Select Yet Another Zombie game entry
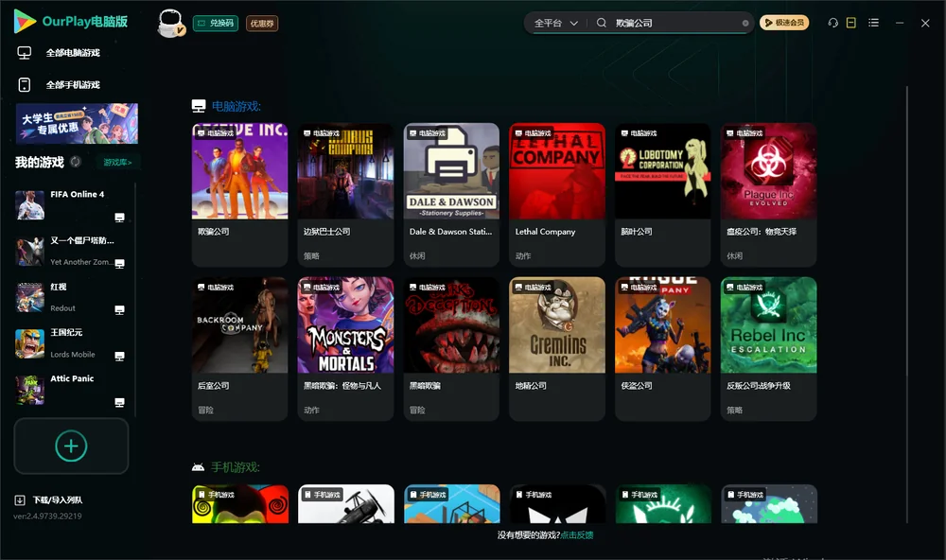 point(71,251)
